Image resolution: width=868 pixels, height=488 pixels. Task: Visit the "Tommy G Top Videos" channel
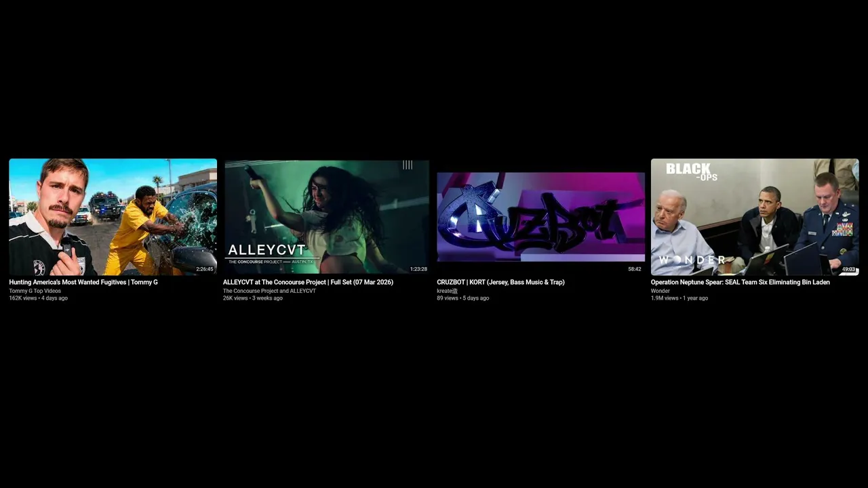(35, 291)
